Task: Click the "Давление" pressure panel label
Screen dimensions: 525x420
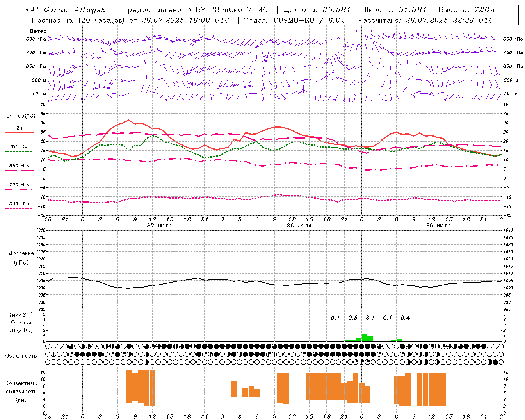Action: 21,253
